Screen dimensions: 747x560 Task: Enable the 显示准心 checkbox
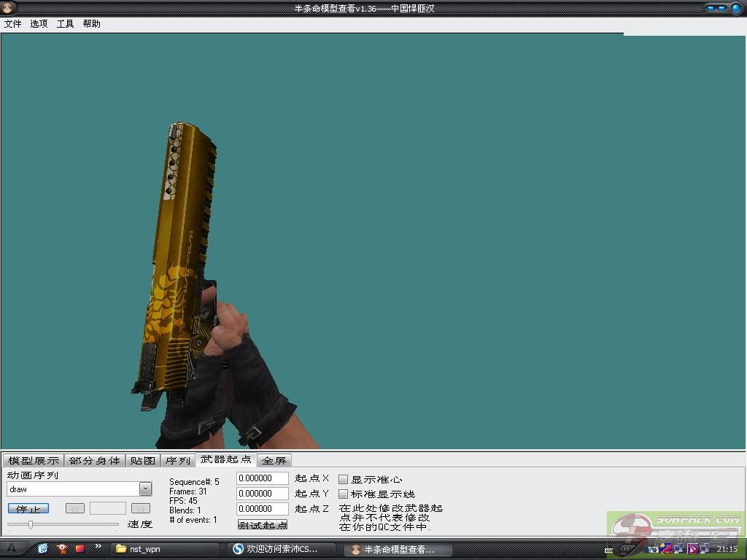[344, 479]
